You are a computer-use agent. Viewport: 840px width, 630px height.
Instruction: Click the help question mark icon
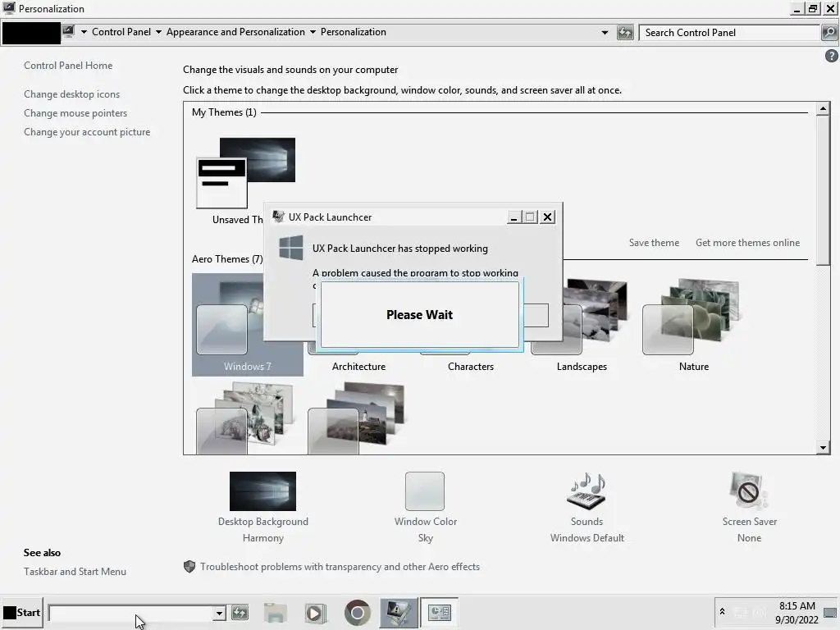coord(832,56)
